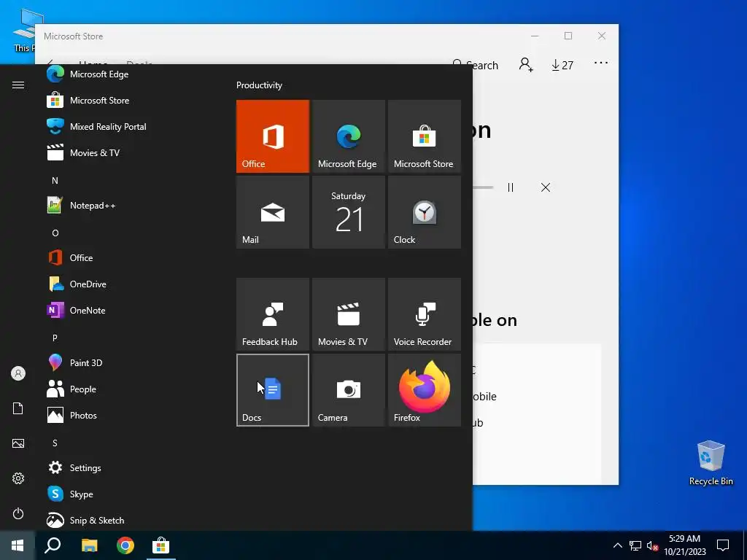
Task: Open the Camera tile
Action: click(x=348, y=390)
